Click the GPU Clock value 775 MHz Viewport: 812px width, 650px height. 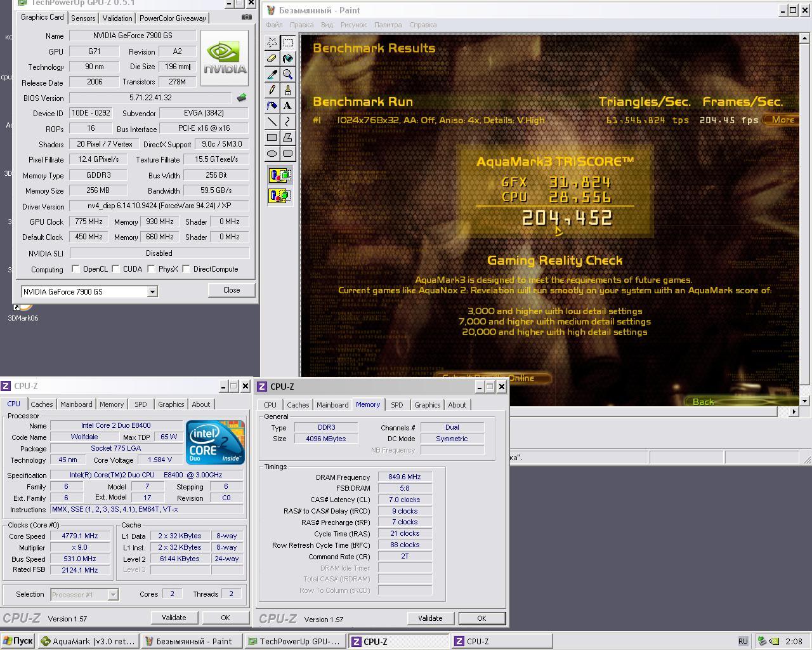88,222
